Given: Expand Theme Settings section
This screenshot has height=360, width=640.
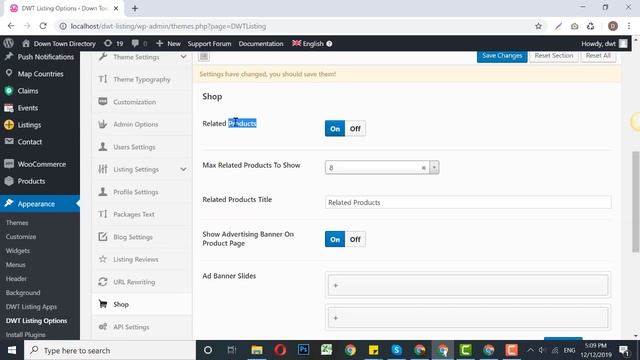Looking at the screenshot, I should (x=183, y=57).
